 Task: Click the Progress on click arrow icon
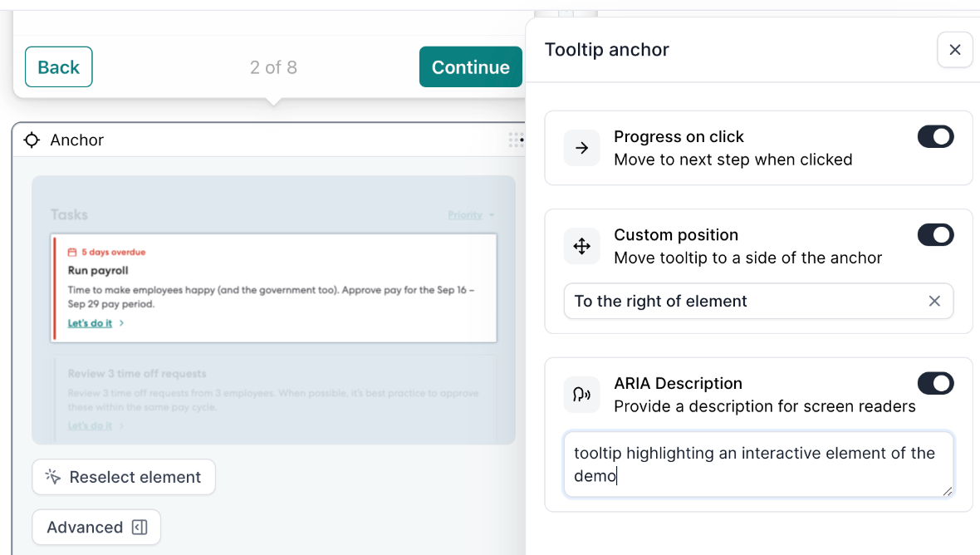[x=581, y=148]
